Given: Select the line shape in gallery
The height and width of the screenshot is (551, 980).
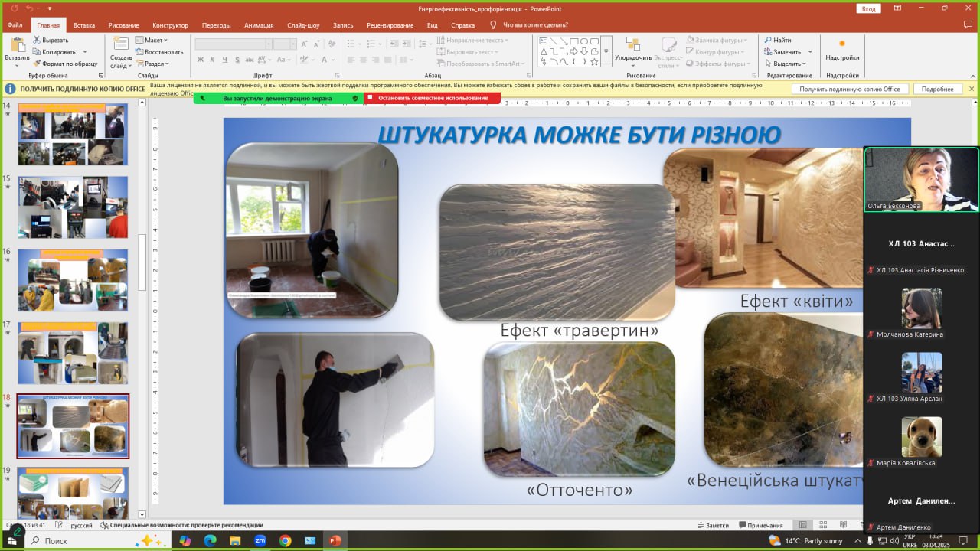Looking at the screenshot, I should tap(554, 41).
